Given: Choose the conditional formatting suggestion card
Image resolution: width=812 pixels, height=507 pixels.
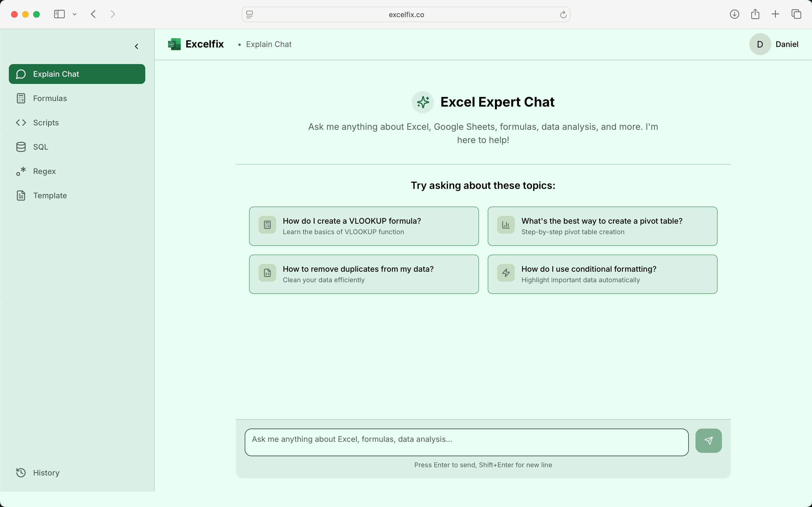Looking at the screenshot, I should click(x=602, y=274).
